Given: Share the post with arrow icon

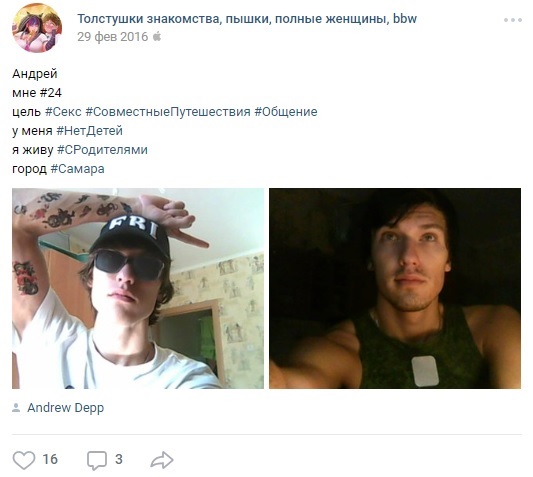Looking at the screenshot, I should coord(162,460).
